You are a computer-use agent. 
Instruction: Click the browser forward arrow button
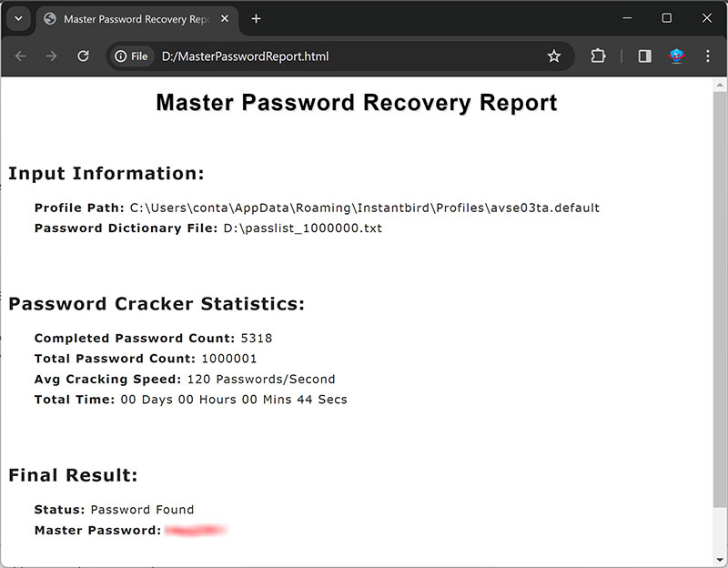[52, 56]
